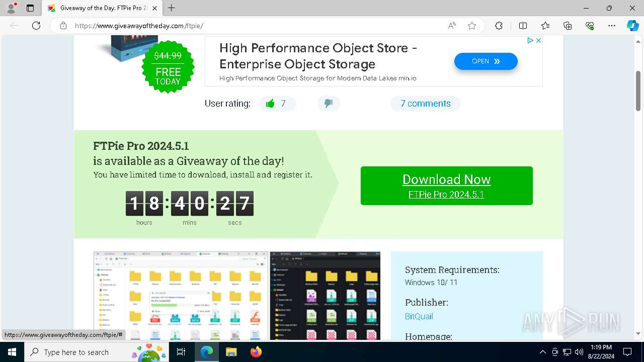This screenshot has height=362, width=644.
Task: Click the address bar URL
Action: click(139, 26)
